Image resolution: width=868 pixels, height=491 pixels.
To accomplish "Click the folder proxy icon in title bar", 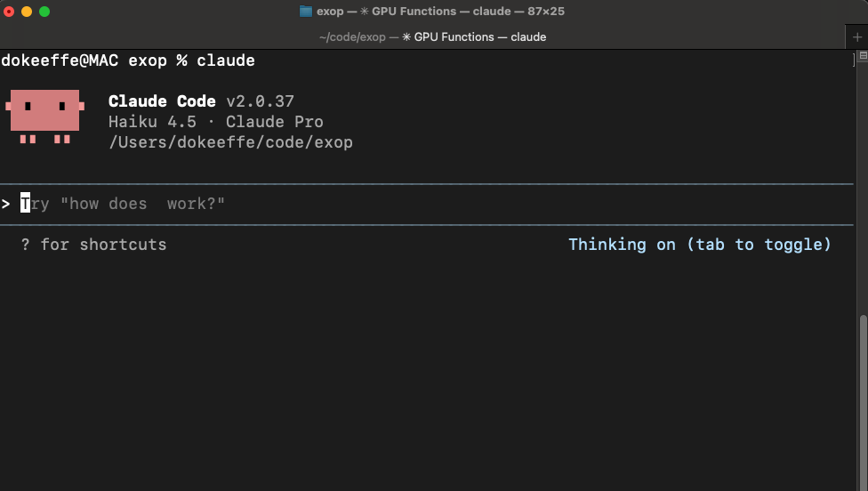I will coord(306,12).
